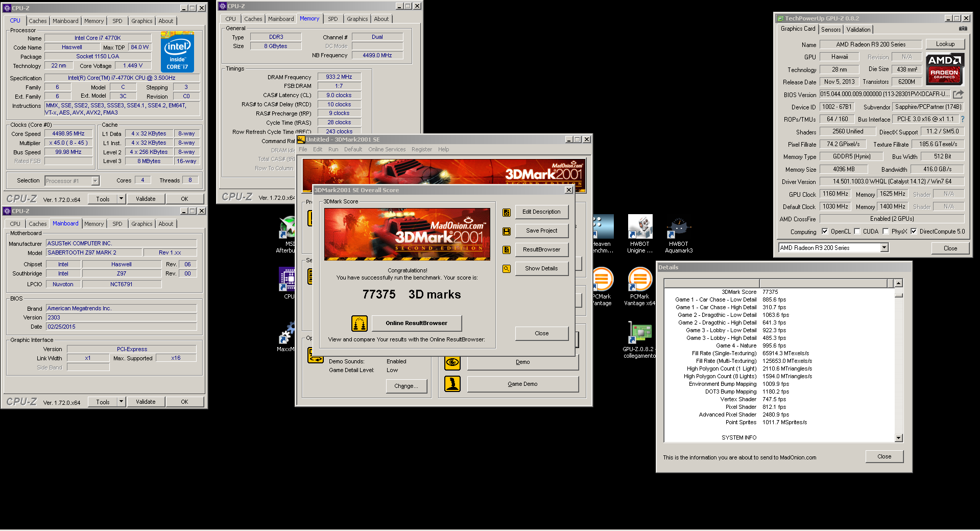Click the ResultBrowser document icon
Image resolution: width=980 pixels, height=531 pixels.
tap(507, 250)
